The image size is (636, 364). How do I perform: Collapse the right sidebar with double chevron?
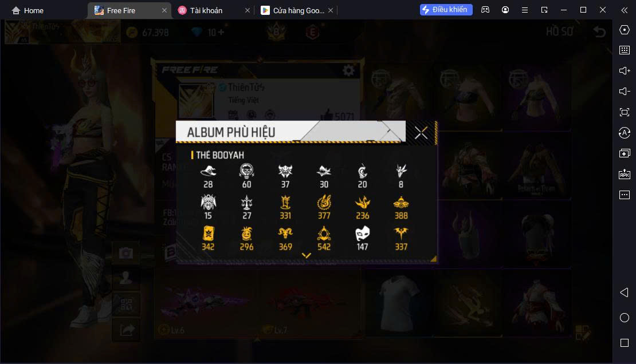tap(624, 10)
